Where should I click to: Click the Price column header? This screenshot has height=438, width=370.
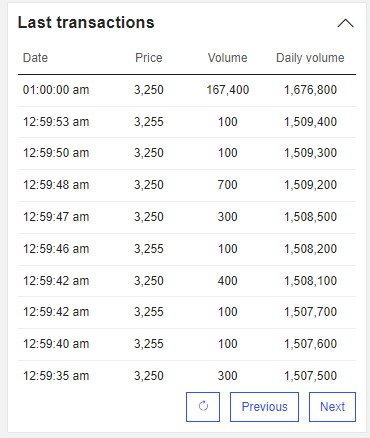[149, 58]
